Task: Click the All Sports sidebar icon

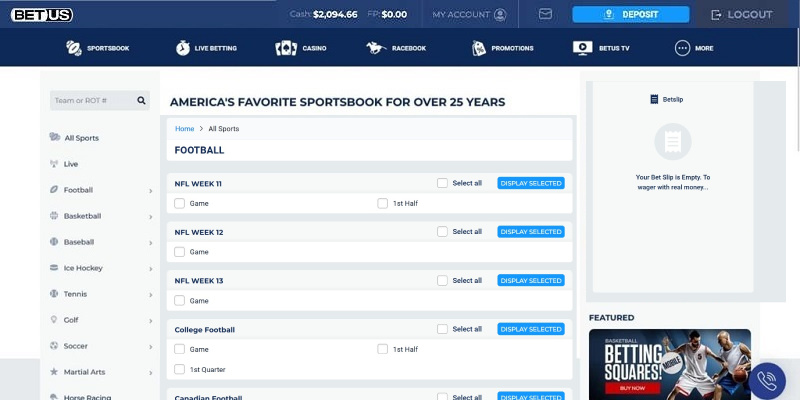Action: pos(55,137)
